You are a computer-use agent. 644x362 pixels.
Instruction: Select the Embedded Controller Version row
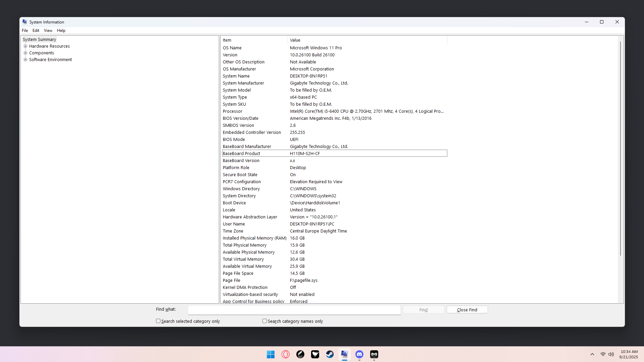point(335,133)
